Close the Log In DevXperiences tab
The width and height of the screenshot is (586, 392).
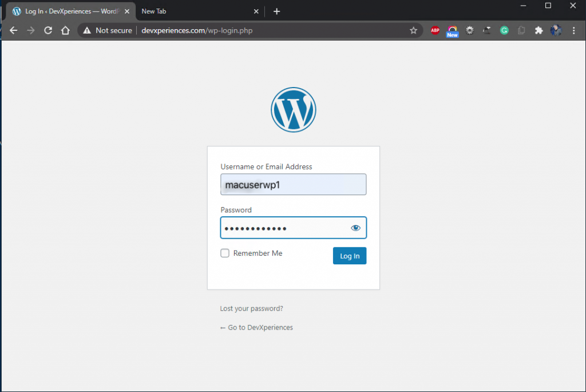point(127,11)
